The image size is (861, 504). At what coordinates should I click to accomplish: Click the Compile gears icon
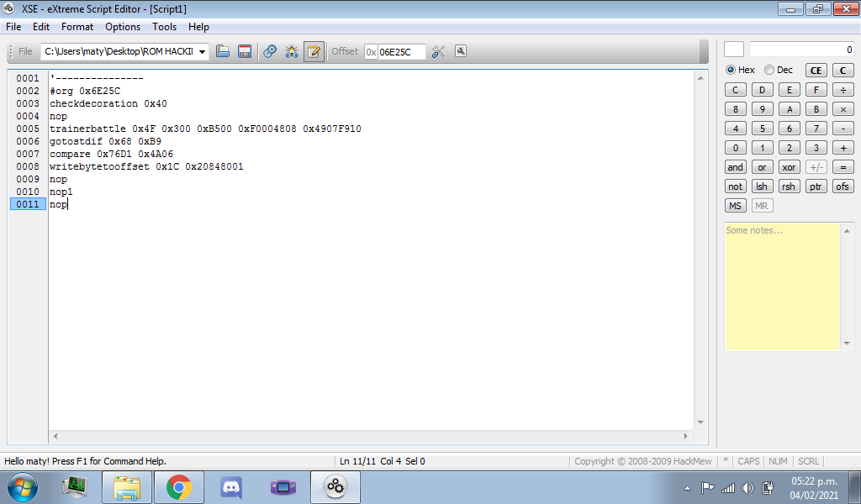point(270,51)
